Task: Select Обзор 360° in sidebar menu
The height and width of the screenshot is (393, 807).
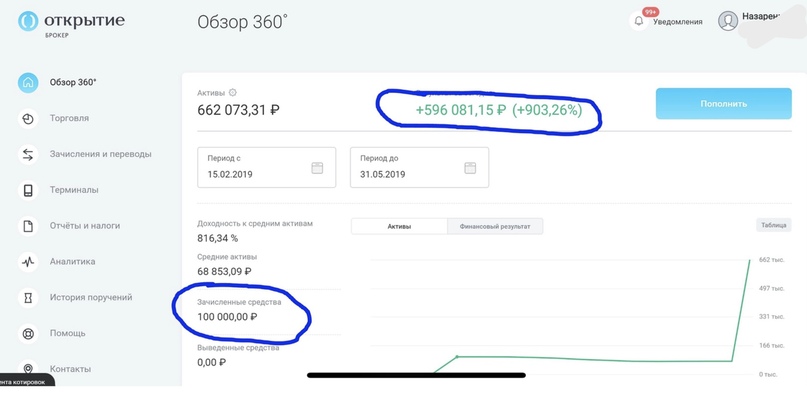Action: (73, 82)
